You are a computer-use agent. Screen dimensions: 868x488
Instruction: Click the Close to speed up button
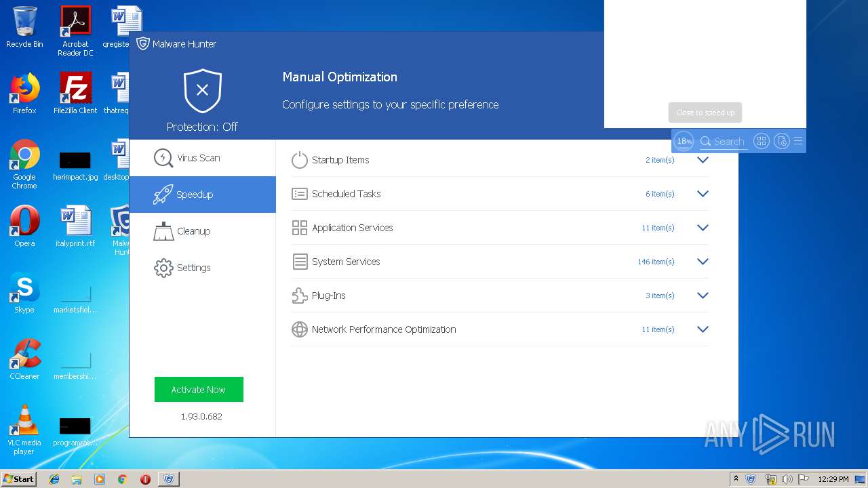coord(705,113)
